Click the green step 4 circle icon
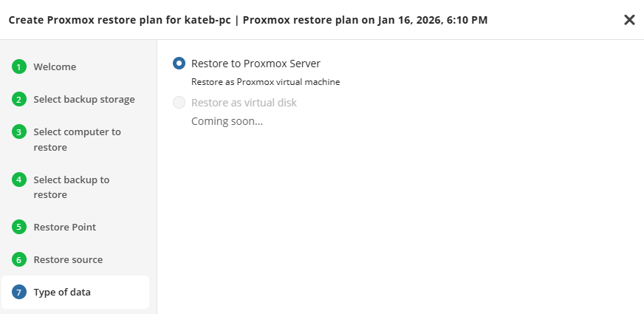Screen dimensions: 644x314 click(x=19, y=180)
